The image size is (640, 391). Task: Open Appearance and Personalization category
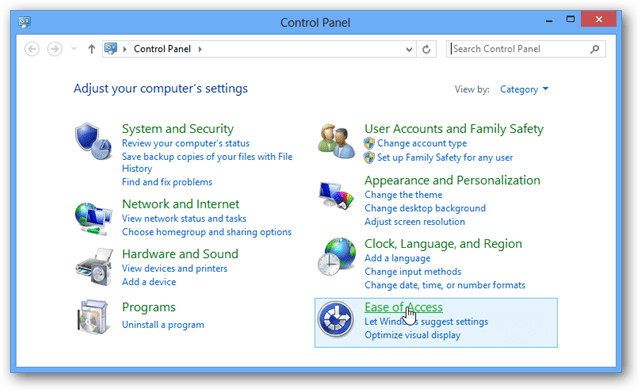[x=452, y=180]
